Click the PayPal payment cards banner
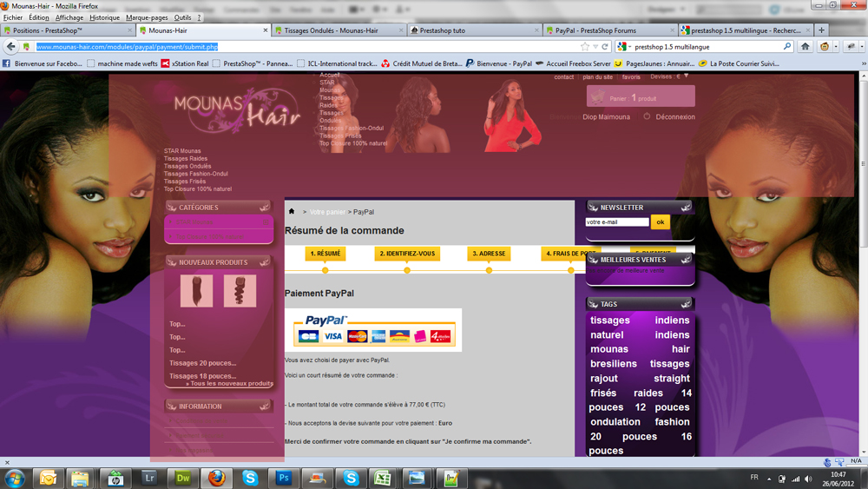This screenshot has width=868, height=489. click(373, 330)
